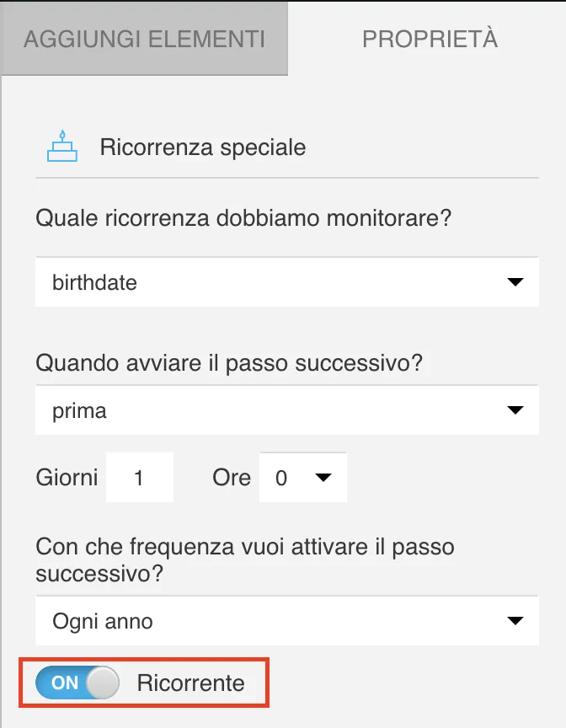The width and height of the screenshot is (566, 728).
Task: Switch to the AGGIUNGI ELEMENTI tab
Action: [144, 39]
